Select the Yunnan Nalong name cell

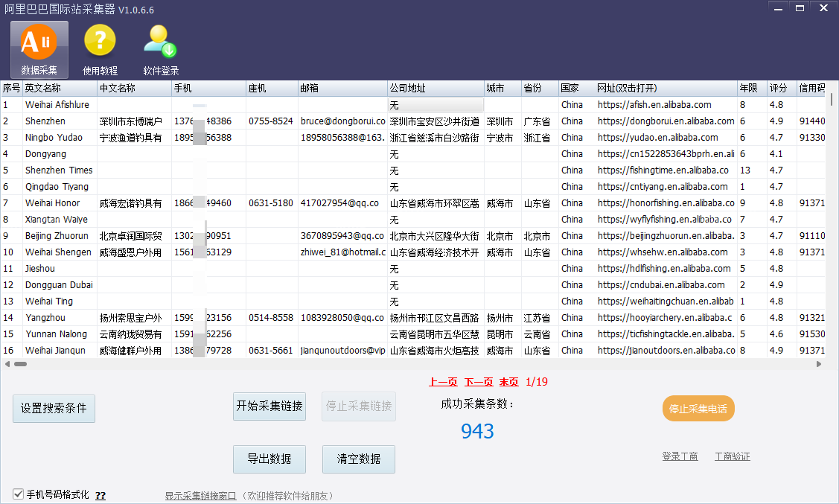tap(60, 334)
